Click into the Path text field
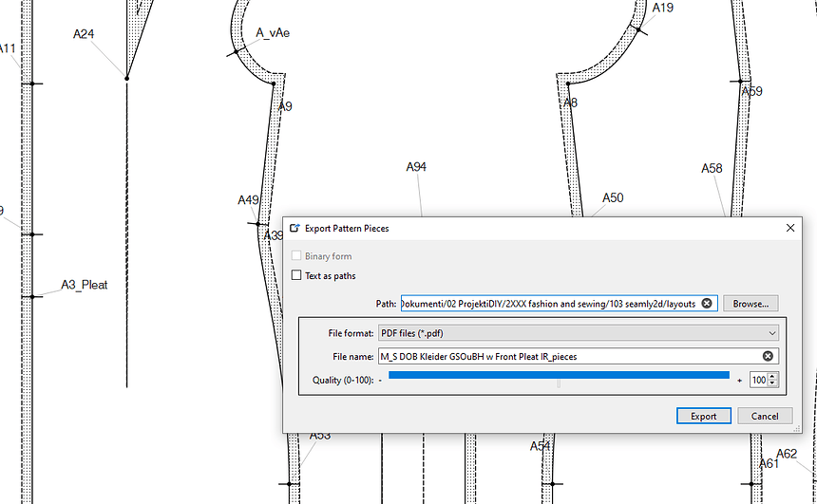 point(550,304)
